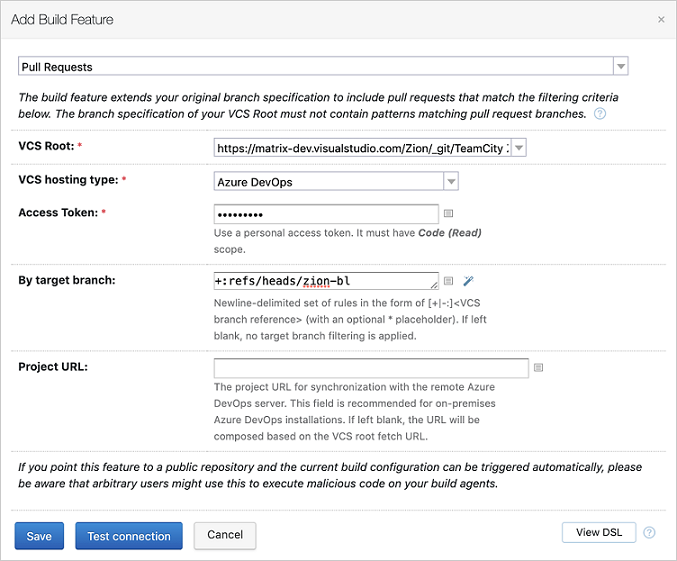
Task: Expand the VCS Root dropdown arrow
Action: coord(518,148)
